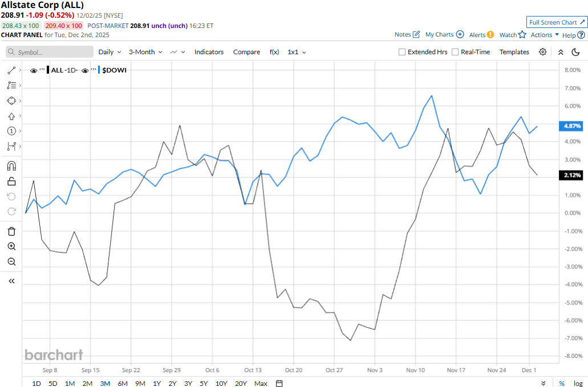Open the chart type line dropdown
This screenshot has width=588, height=387.
pos(178,52)
